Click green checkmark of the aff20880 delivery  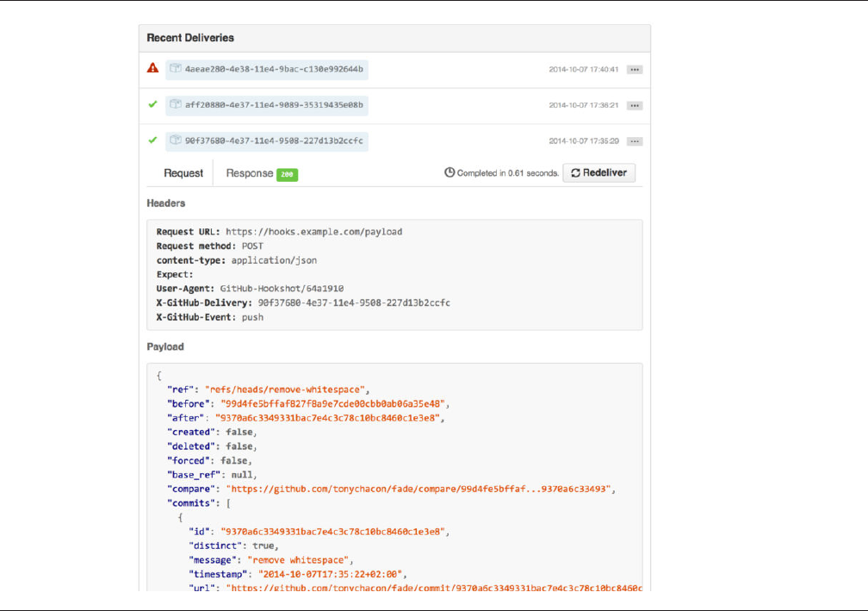pyautogui.click(x=152, y=104)
